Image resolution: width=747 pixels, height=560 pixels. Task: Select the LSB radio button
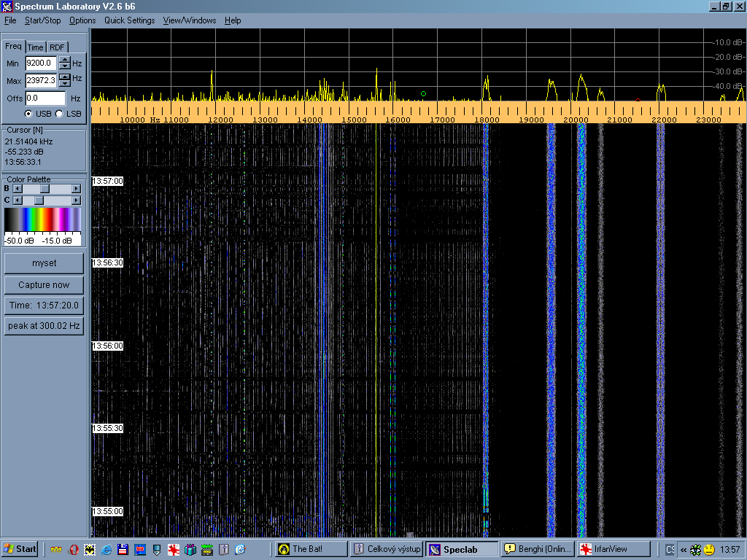coord(59,114)
